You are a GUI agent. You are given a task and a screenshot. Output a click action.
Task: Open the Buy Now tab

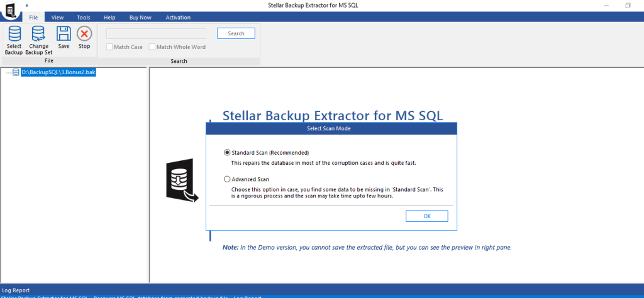(x=140, y=17)
